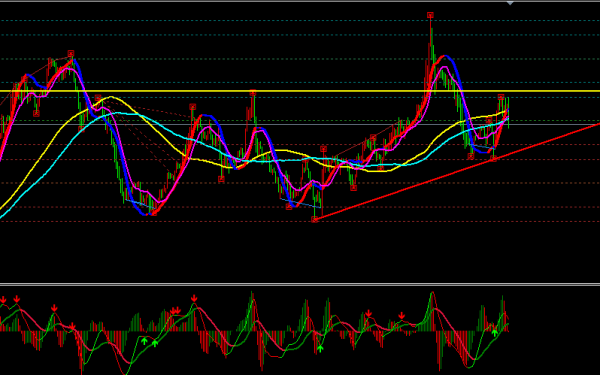Select the solid grey horizontal line
The width and height of the screenshot is (600, 375).
(300, 124)
